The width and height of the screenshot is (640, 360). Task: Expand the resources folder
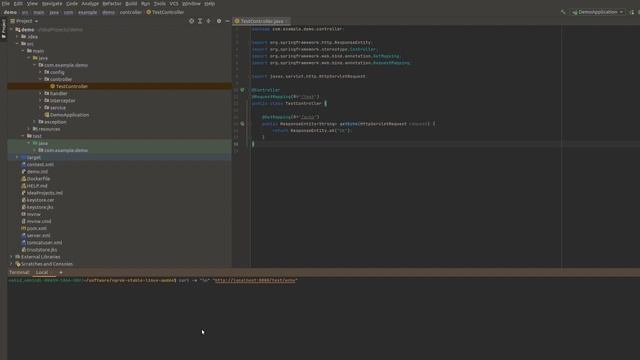(29, 129)
